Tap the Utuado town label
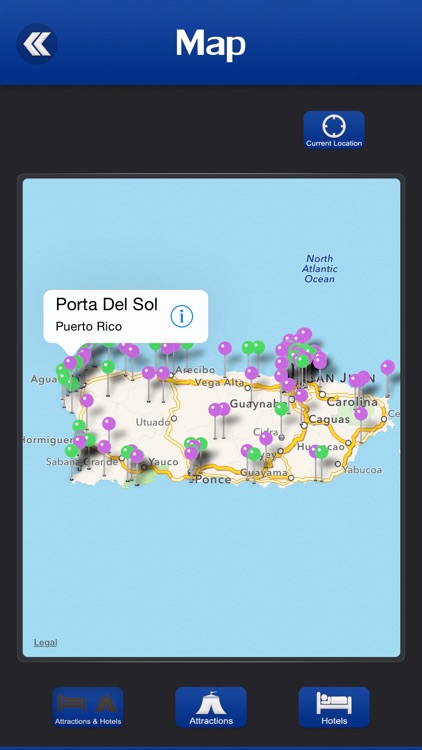 coord(153,422)
